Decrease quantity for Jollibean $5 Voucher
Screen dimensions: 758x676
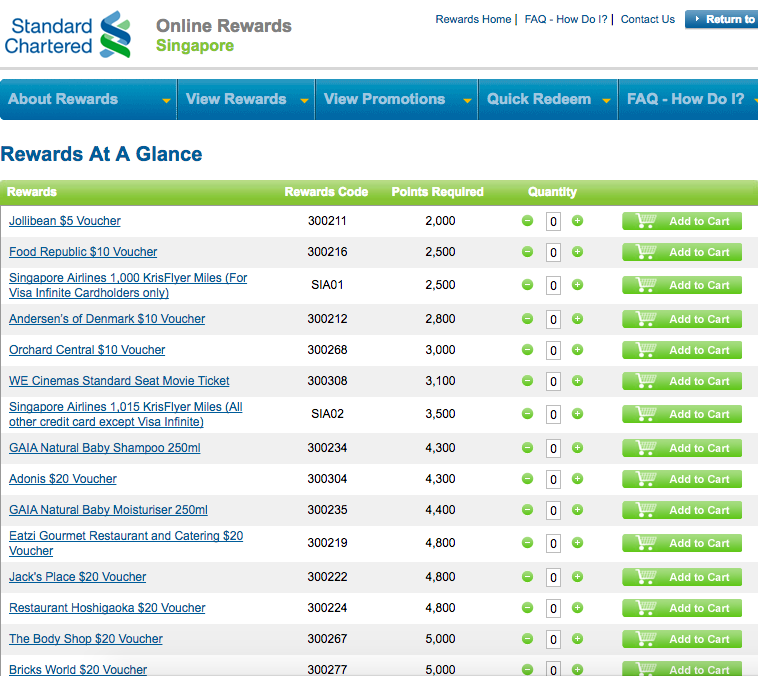pyautogui.click(x=527, y=221)
